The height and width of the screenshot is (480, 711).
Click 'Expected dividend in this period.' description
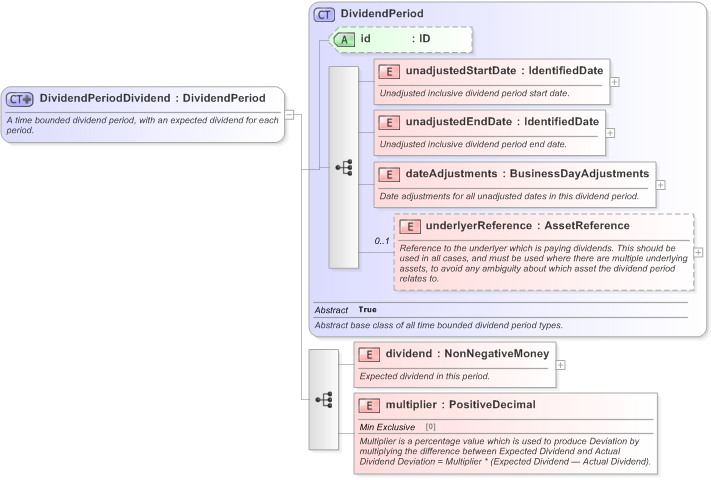coord(424,376)
